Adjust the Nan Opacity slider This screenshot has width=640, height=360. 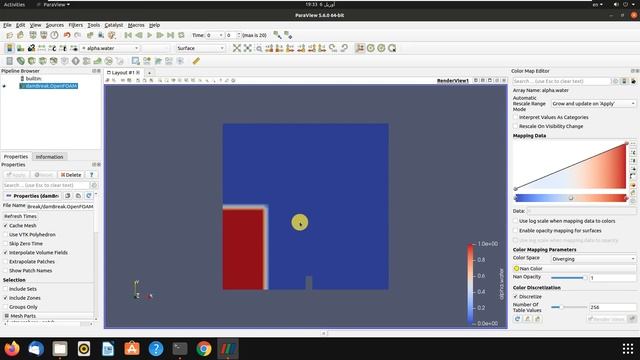569,278
